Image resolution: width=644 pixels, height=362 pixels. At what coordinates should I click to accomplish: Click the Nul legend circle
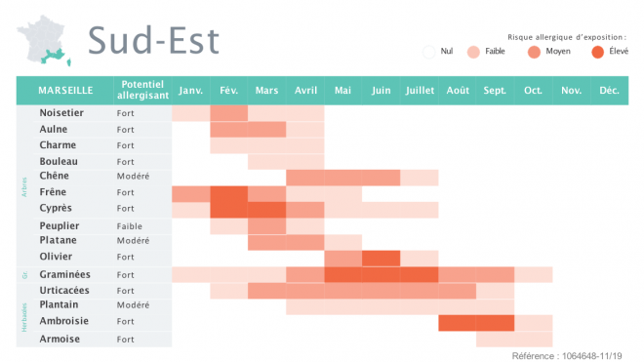pyautogui.click(x=428, y=52)
